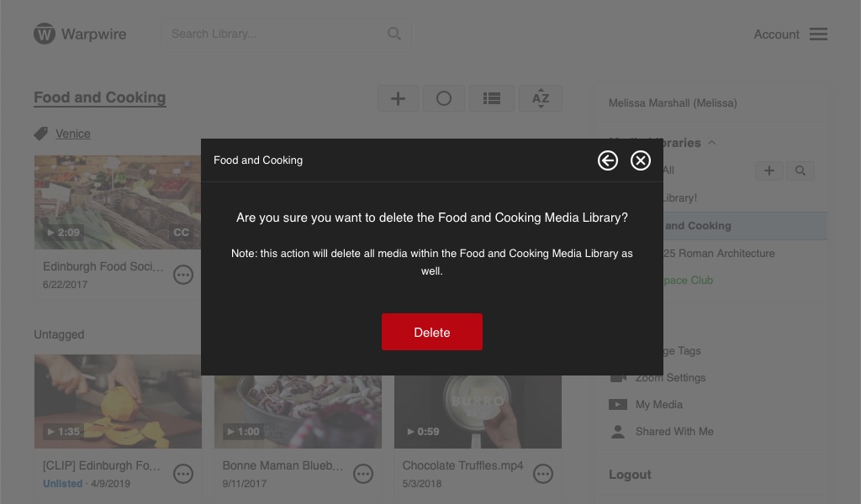The width and height of the screenshot is (861, 504).
Task: Select the Roman Architecture library
Action: click(719, 254)
